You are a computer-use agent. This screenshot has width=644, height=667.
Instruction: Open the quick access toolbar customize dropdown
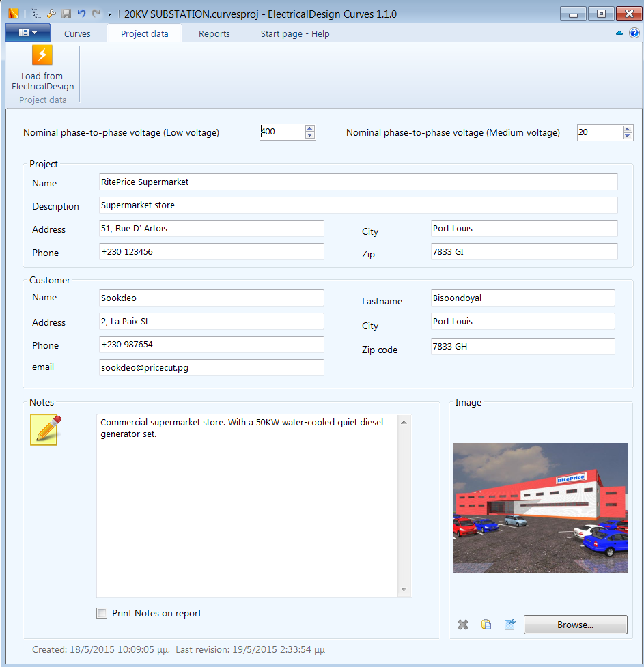click(x=108, y=13)
